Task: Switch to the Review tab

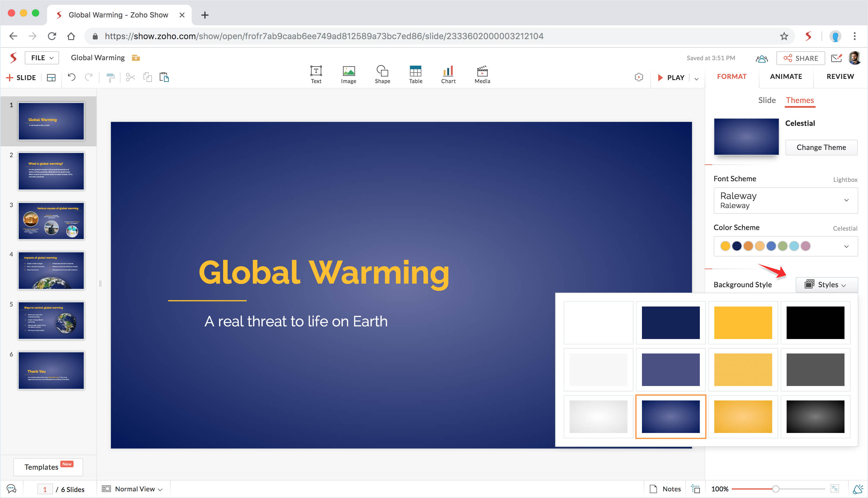Action: 839,76
